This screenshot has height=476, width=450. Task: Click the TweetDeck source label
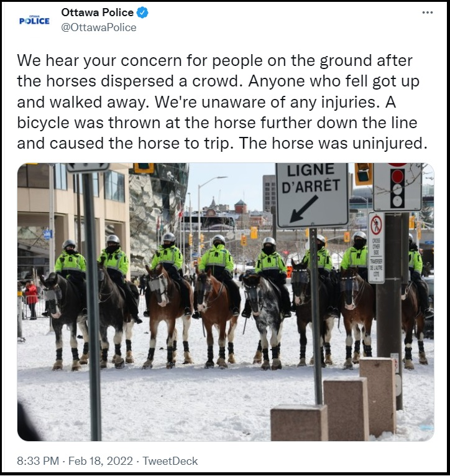click(x=170, y=461)
